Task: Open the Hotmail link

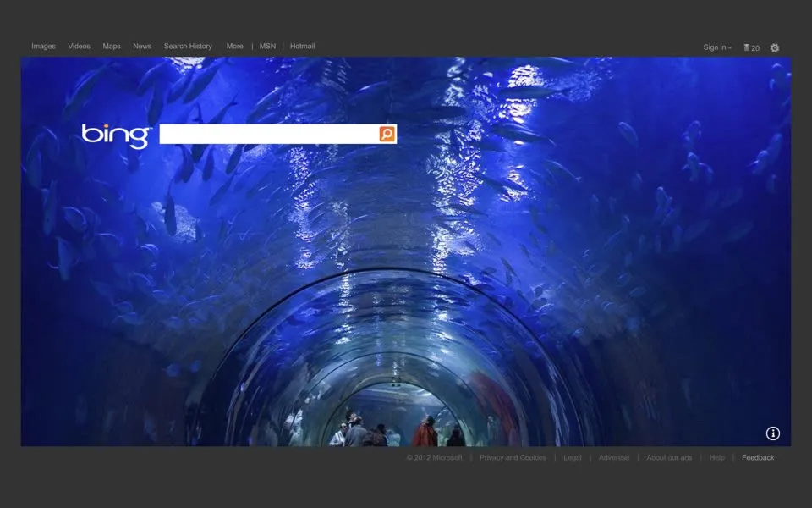Action: 303,46
